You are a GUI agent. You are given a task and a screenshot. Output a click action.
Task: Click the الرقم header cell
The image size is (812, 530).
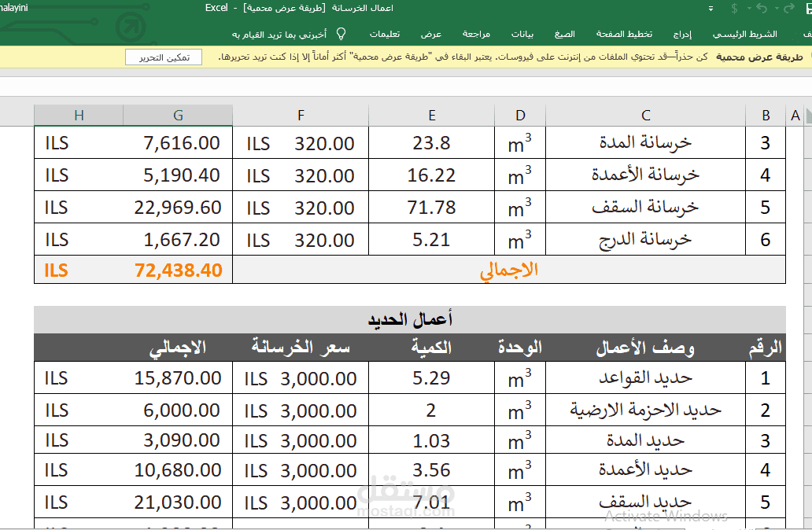tap(766, 348)
